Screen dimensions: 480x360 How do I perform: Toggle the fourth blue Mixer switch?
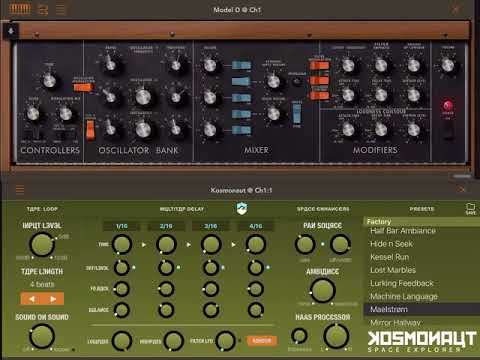pos(241,114)
